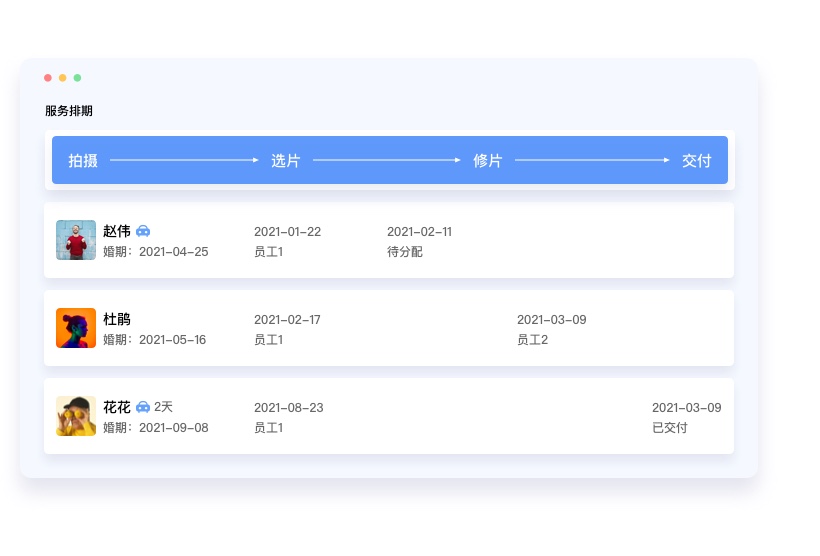The width and height of the screenshot is (820, 556).
Task: Click the car icon next to 赵伟
Action: tap(143, 231)
